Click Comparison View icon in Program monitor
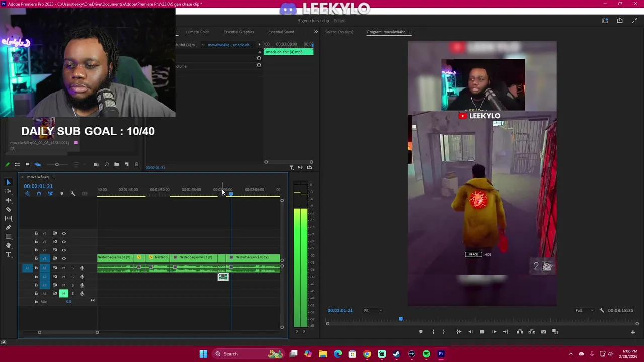644x362 pixels. 555,332
